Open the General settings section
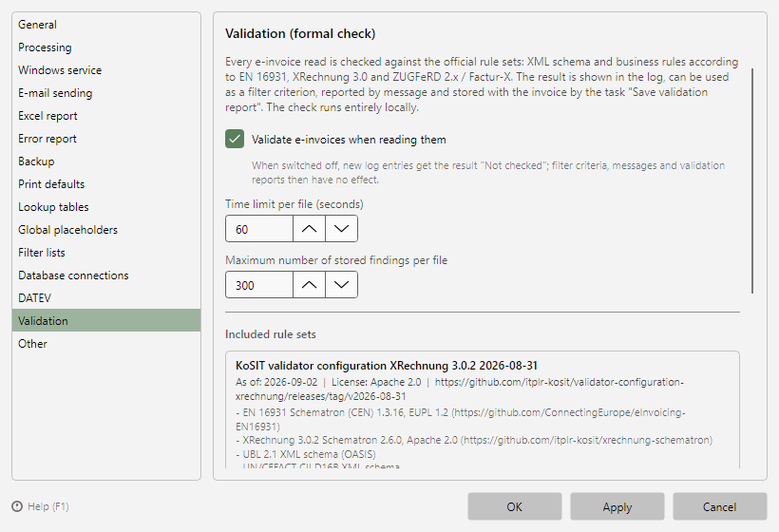Screen dimensions: 779x532 (x=106, y=25)
